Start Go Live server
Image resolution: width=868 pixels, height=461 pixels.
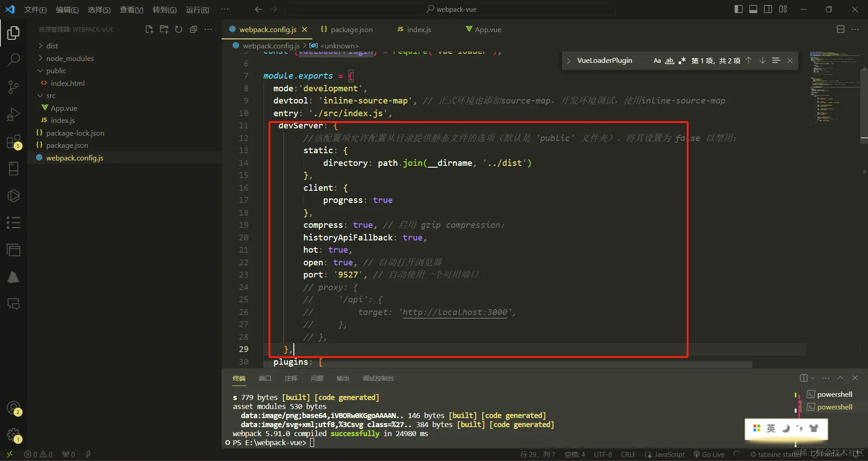pos(709,454)
